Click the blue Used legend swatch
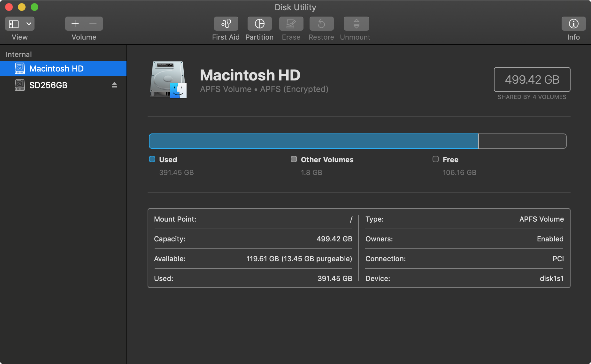This screenshot has height=364, width=591. (152, 159)
